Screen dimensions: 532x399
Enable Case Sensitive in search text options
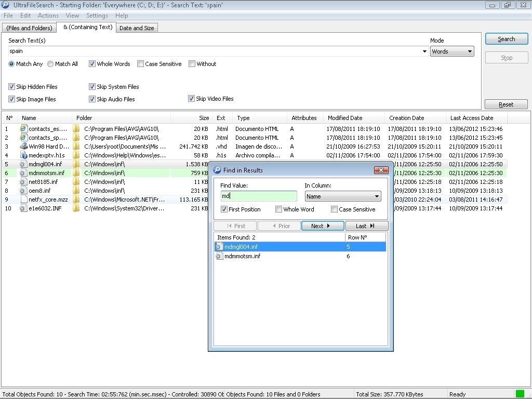[x=140, y=64]
